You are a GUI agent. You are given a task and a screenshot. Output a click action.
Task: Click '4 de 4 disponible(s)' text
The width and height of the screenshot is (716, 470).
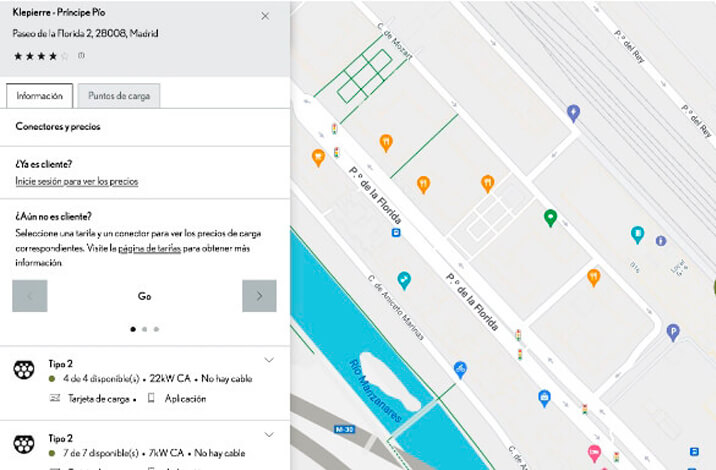101,379
